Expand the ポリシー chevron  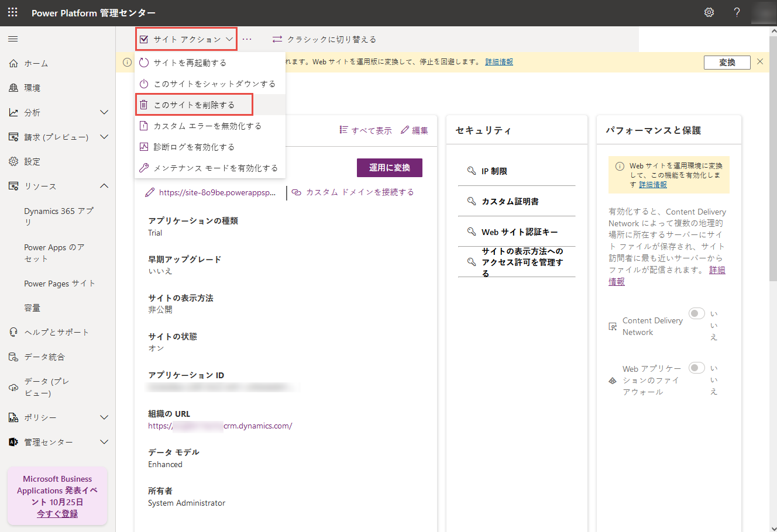pos(104,417)
